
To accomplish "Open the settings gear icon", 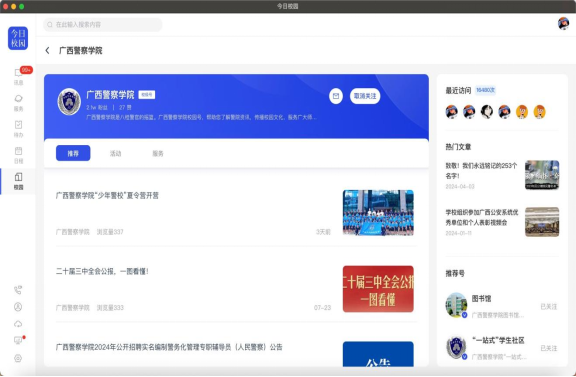I will point(18,358).
